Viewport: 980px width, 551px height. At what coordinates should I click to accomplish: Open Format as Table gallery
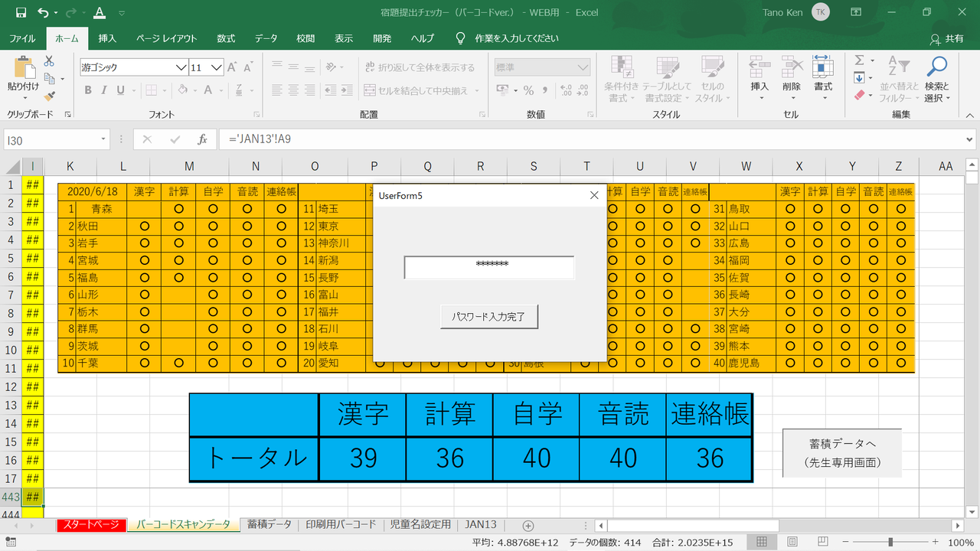[667, 79]
